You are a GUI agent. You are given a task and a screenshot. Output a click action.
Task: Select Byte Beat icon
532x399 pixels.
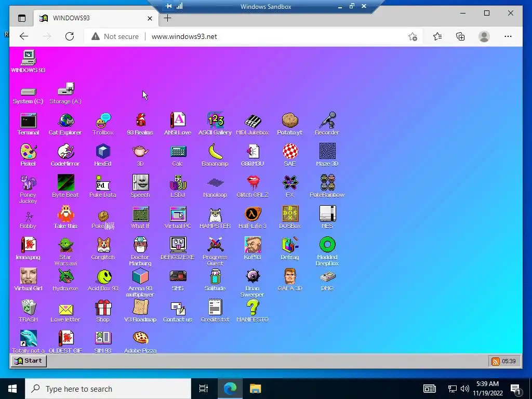[x=65, y=187]
